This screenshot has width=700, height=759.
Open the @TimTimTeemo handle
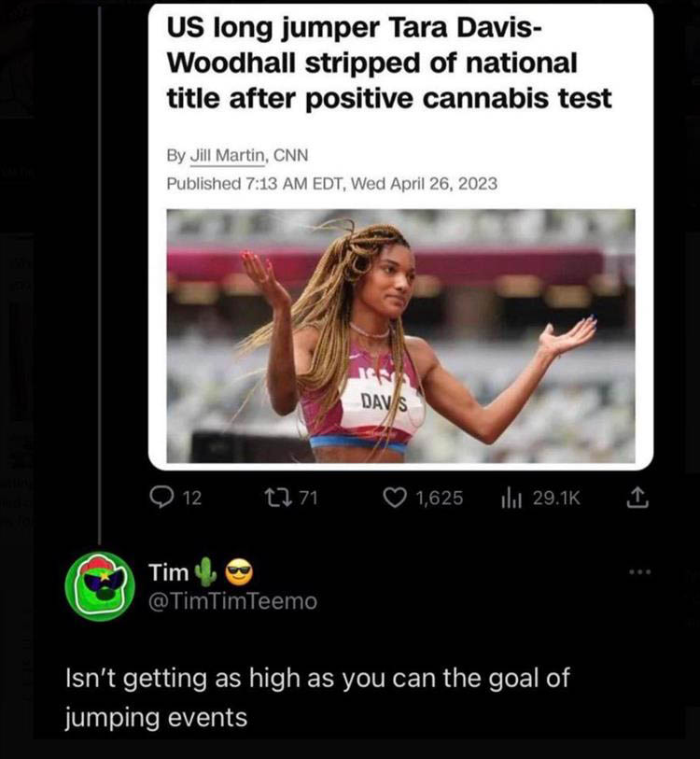(x=233, y=602)
